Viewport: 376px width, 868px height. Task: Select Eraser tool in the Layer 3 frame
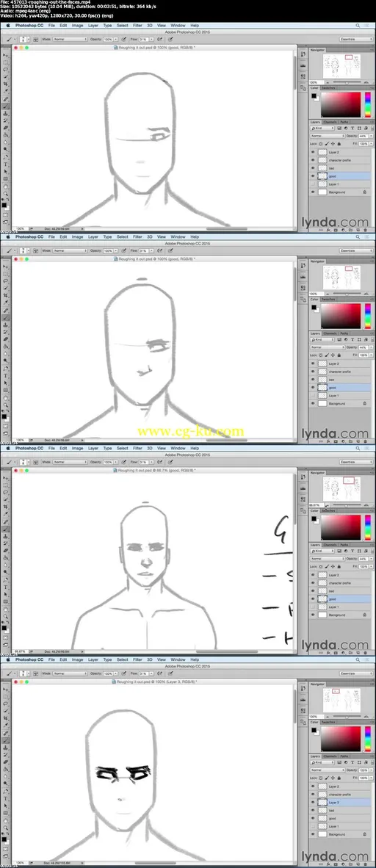tap(6, 762)
